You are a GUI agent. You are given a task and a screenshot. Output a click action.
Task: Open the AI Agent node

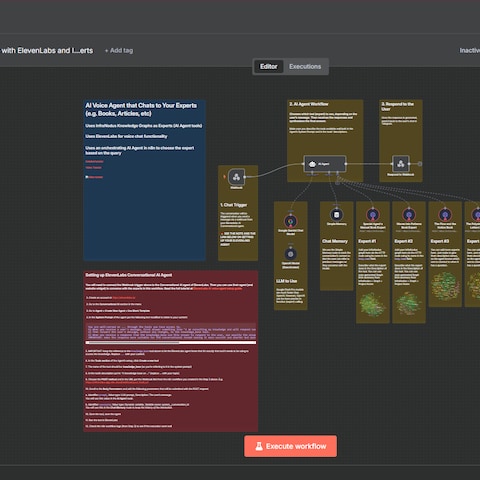click(325, 164)
